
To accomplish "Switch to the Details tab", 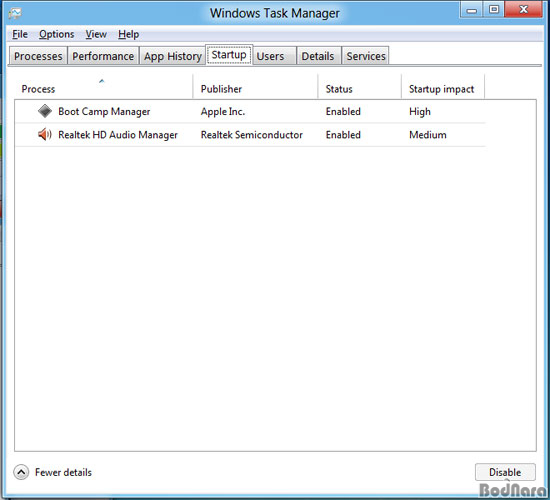I will [318, 56].
